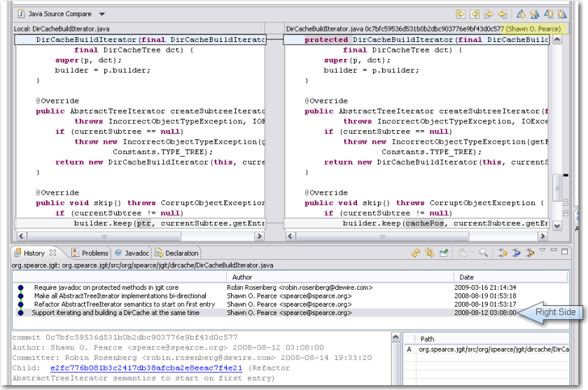The height and width of the screenshot is (390, 588).
Task: Open dropdown arrow beside the greyed History icon
Action: pyautogui.click(x=472, y=253)
